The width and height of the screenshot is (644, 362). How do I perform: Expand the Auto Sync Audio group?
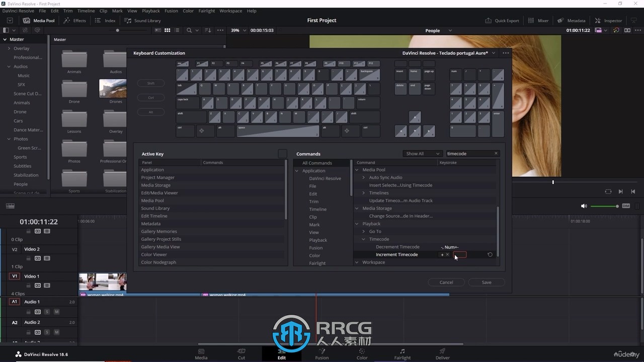[364, 177]
